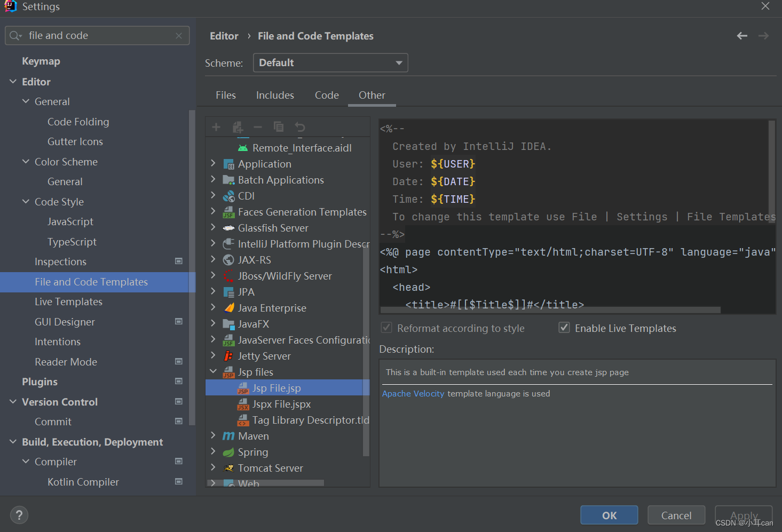782x532 pixels.
Task: Click the Reset to default undo icon
Action: pyautogui.click(x=300, y=127)
